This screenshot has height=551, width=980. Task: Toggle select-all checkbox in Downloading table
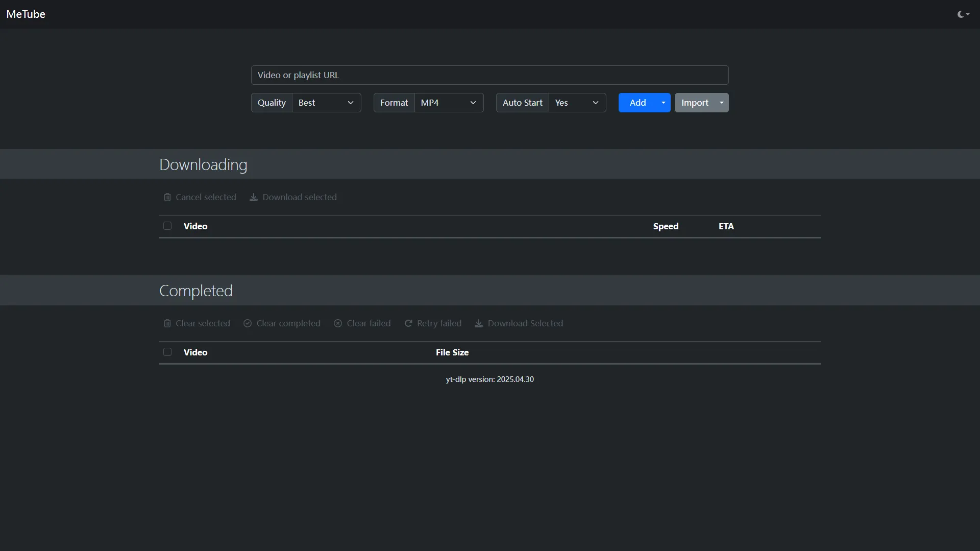pos(167,226)
